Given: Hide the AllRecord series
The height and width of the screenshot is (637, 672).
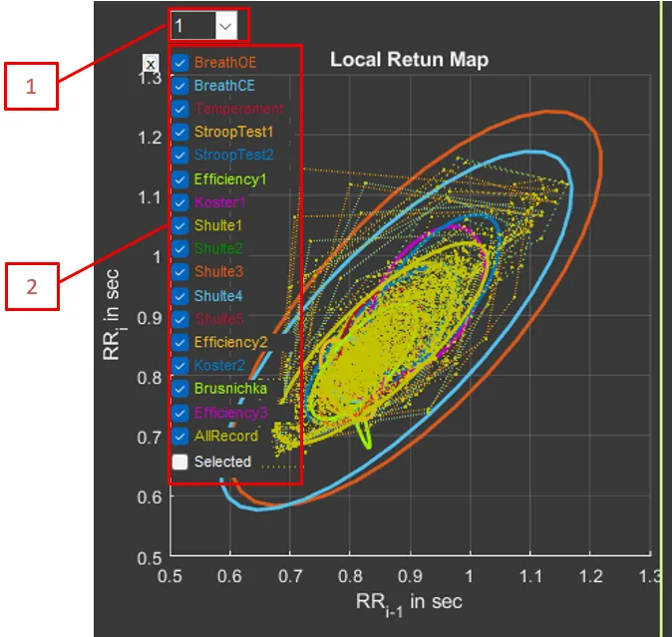Looking at the screenshot, I should click(179, 436).
